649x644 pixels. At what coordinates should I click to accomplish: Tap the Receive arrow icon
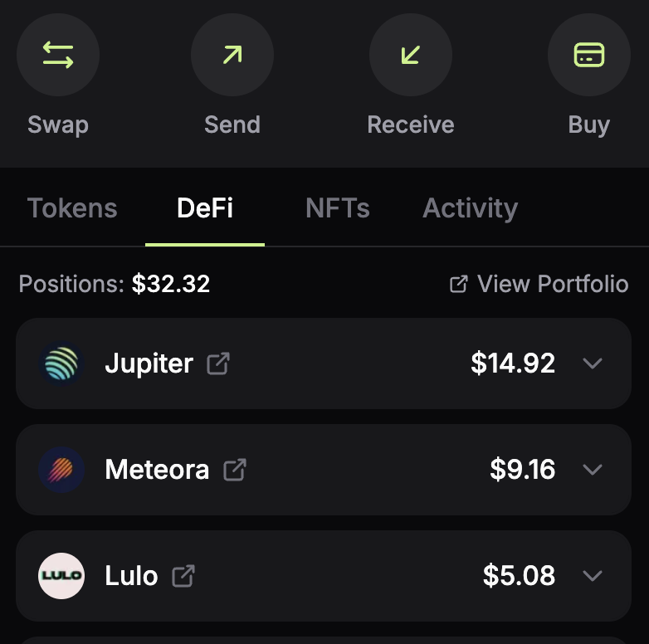coord(410,56)
